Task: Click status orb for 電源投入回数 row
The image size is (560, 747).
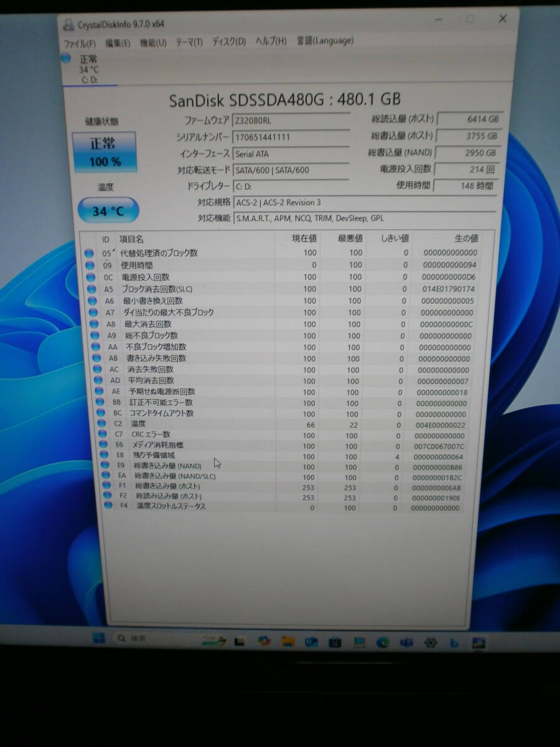Action: [x=90, y=277]
